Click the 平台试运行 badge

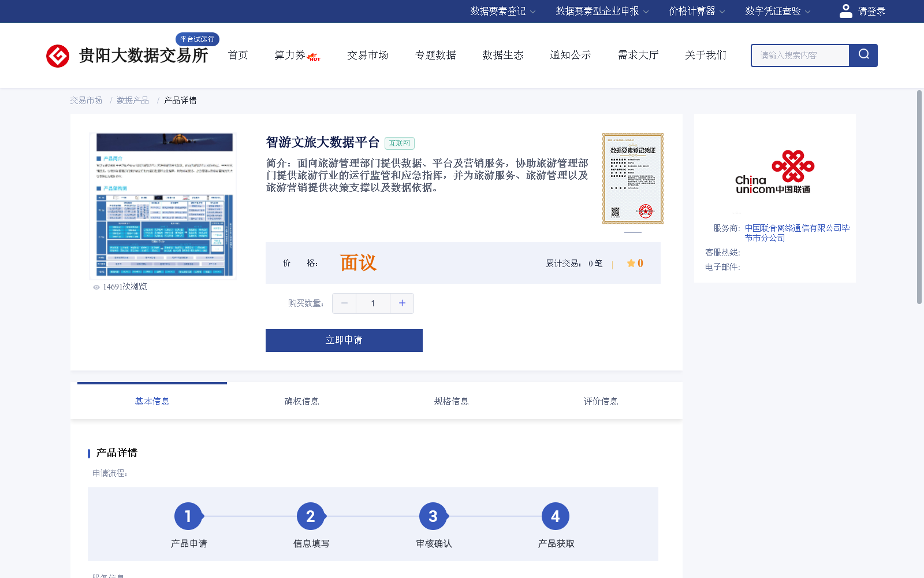click(198, 39)
